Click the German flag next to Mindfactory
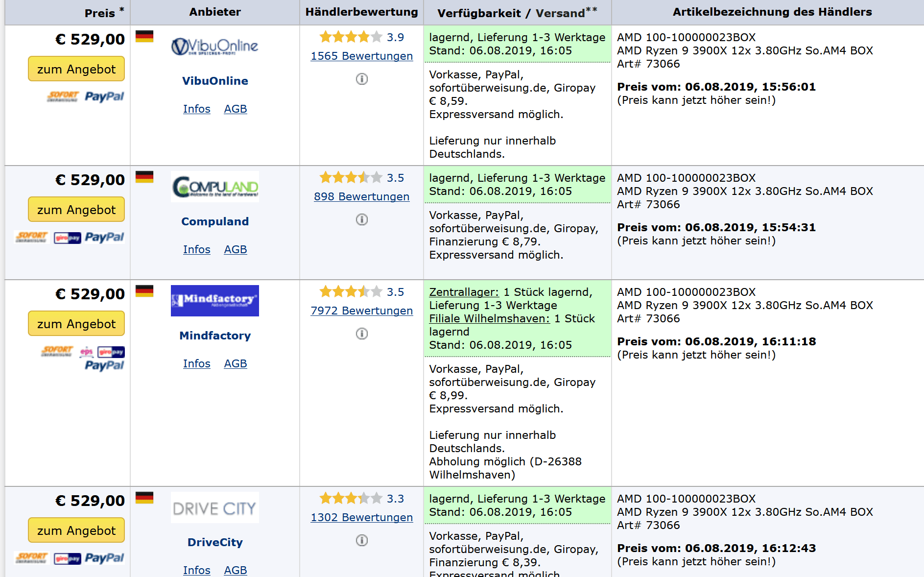924x577 pixels. [x=144, y=291]
